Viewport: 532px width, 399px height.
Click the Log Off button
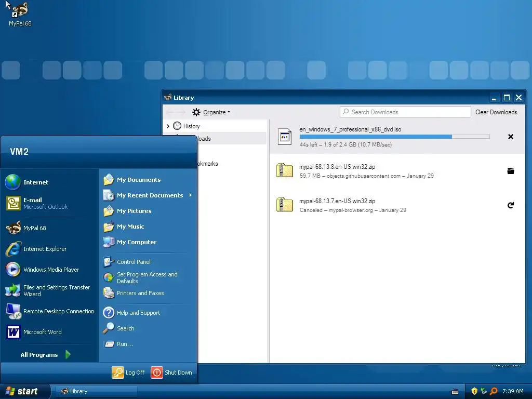[x=128, y=372]
